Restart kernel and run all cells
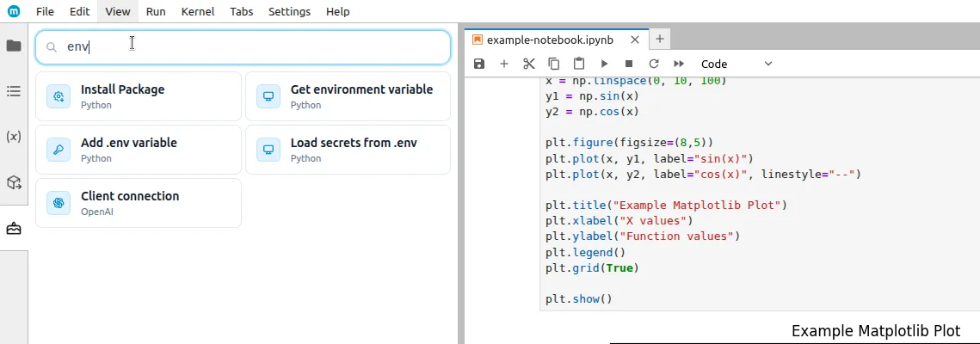This screenshot has height=344, width=980. pos(679,64)
